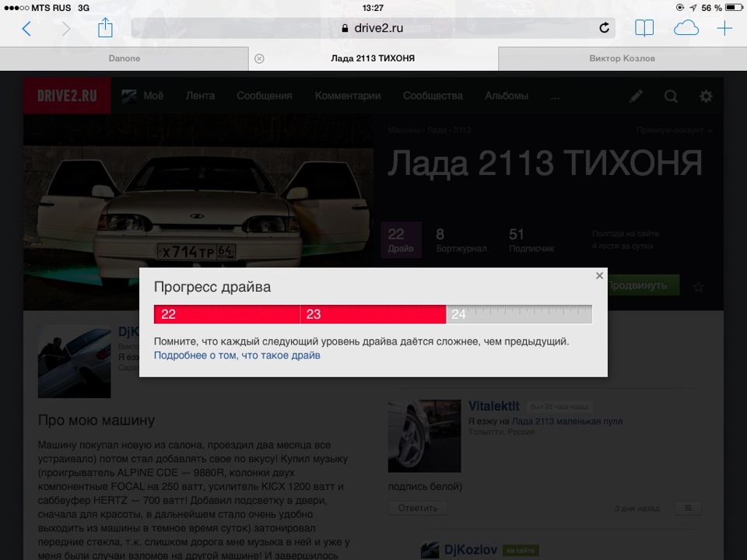The height and width of the screenshot is (560, 747).
Task: Tap the back navigation arrow
Action: (27, 28)
